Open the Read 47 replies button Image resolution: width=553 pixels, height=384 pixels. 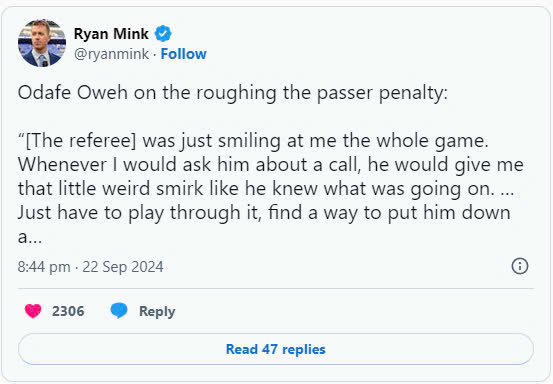[x=275, y=349]
